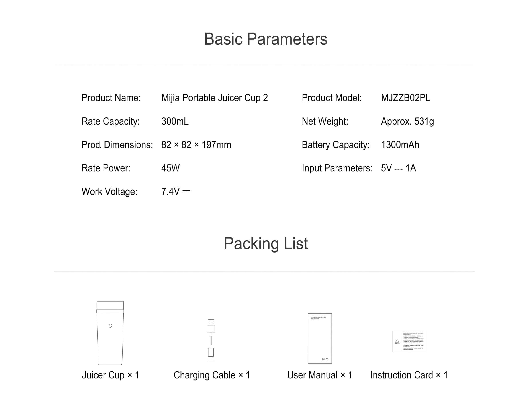532x397 pixels.
Task: Click the 1300mAh battery capacity value
Action: click(x=400, y=145)
